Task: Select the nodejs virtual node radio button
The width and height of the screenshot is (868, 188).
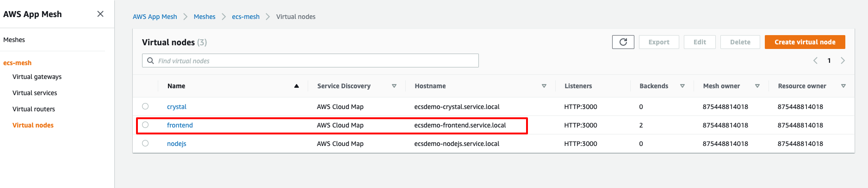Action: 145,143
